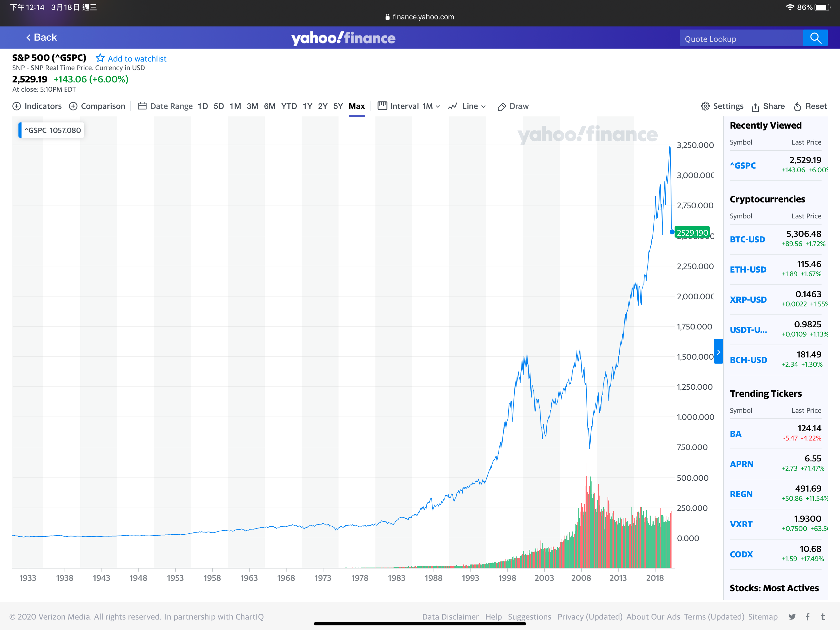Open USDT-U... quote
The width and height of the screenshot is (840, 630).
pyautogui.click(x=748, y=329)
